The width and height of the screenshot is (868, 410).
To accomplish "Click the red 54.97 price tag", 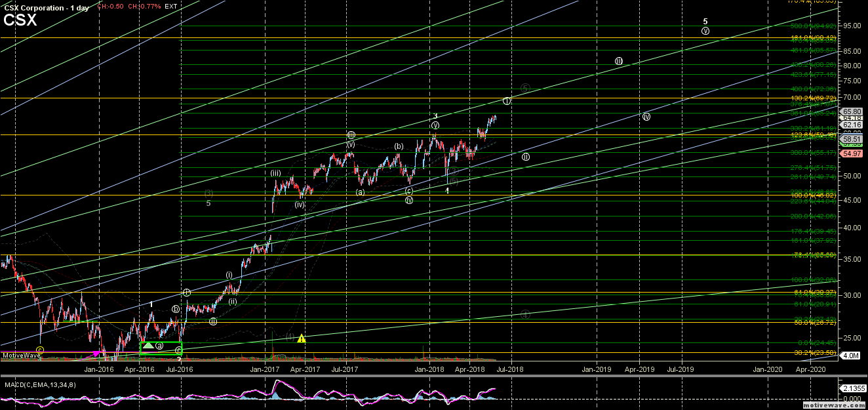I will [x=852, y=153].
